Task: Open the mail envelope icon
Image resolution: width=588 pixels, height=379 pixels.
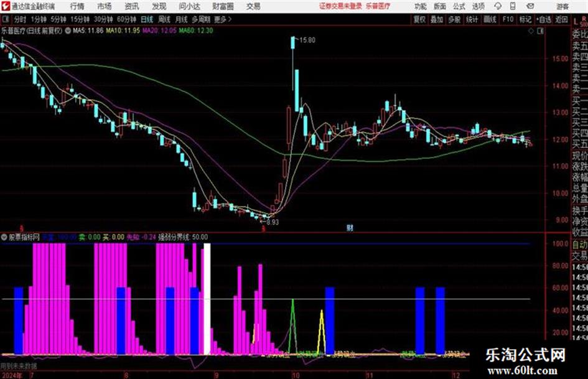Action: tap(530, 6)
